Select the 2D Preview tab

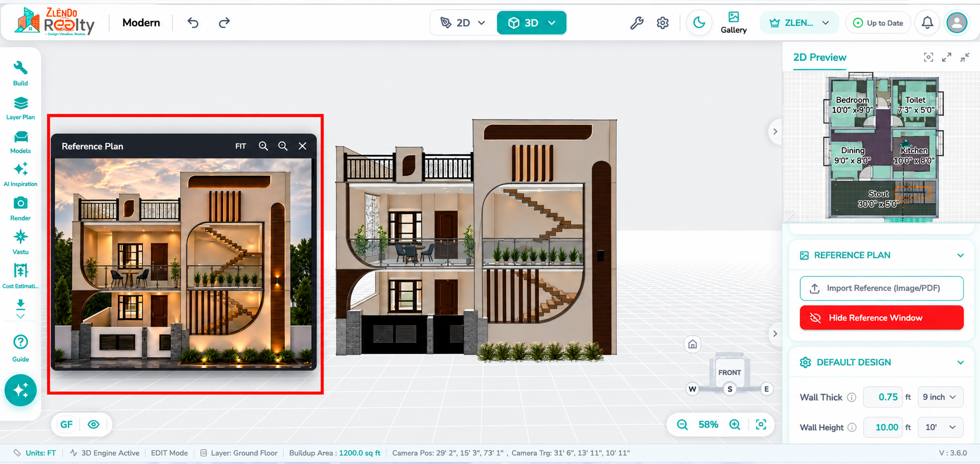[820, 58]
